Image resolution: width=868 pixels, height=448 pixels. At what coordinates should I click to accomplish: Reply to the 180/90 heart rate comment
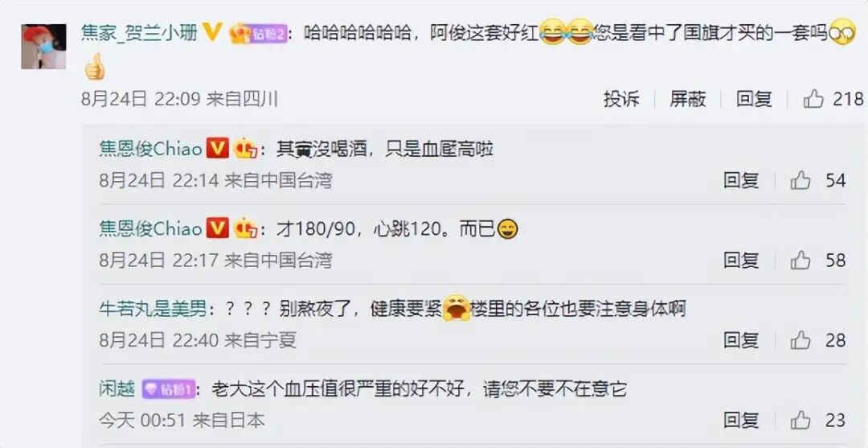point(741,261)
